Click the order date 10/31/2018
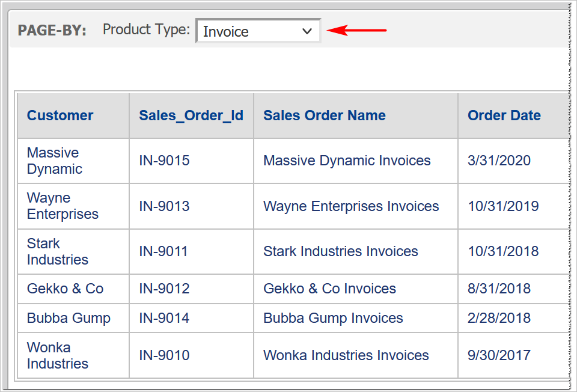Screen dimensions: 577x392 point(504,251)
